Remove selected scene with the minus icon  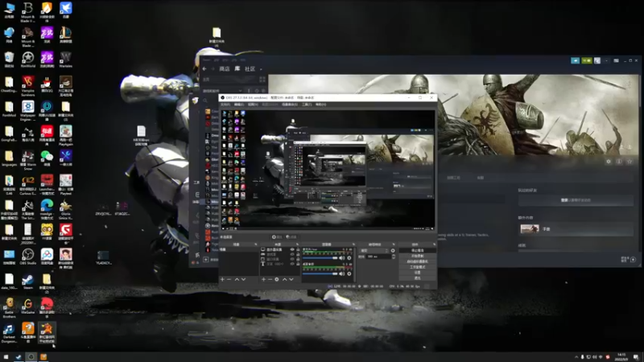[x=229, y=279]
